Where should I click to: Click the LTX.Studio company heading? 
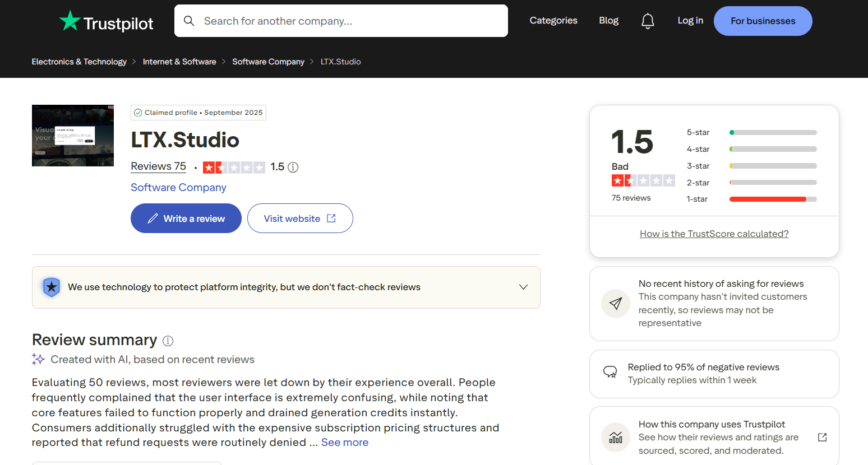coord(185,140)
